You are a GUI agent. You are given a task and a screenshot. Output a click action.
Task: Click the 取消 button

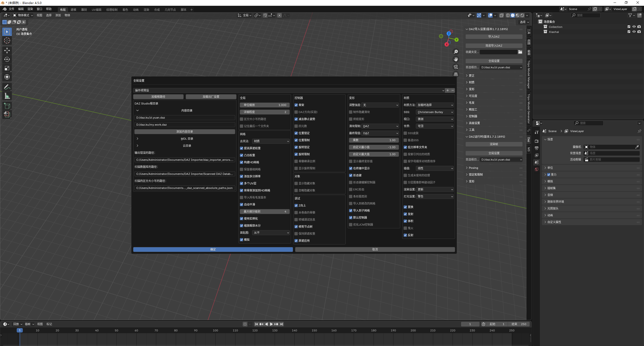pos(375,250)
